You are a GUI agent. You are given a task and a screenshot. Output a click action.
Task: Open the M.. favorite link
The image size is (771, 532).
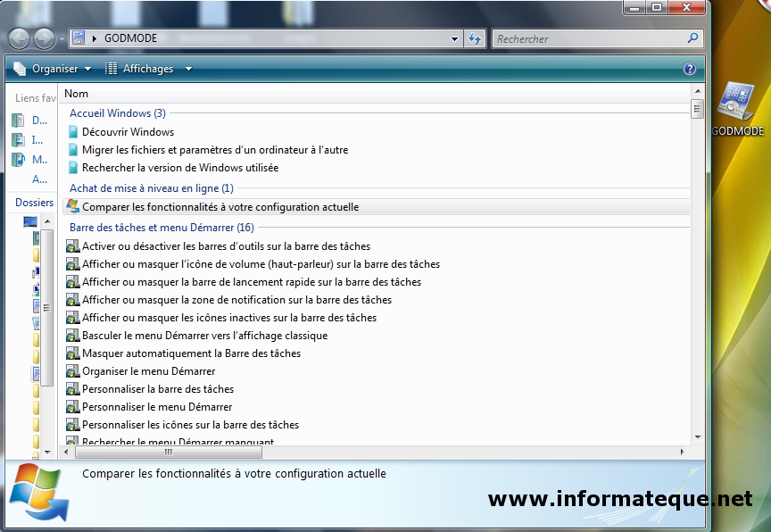click(39, 160)
